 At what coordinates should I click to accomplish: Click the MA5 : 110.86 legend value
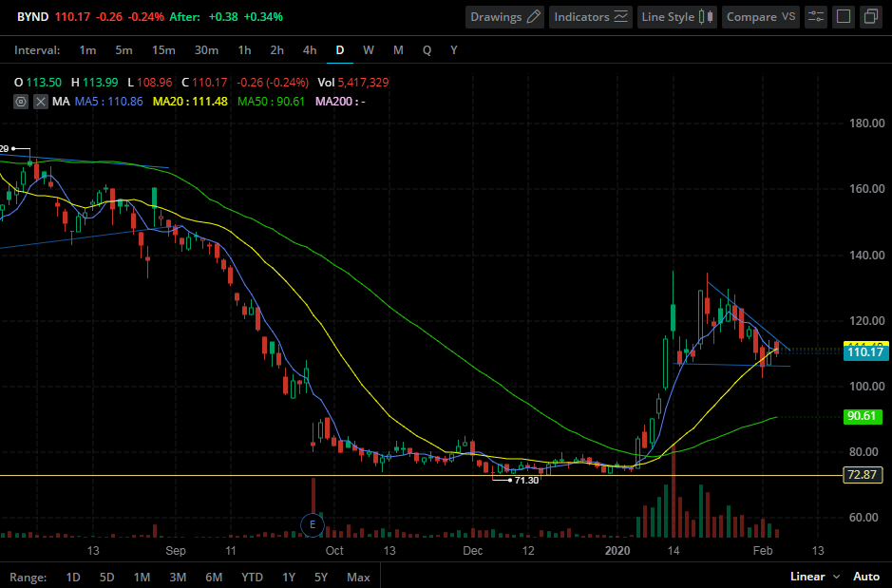(x=108, y=102)
